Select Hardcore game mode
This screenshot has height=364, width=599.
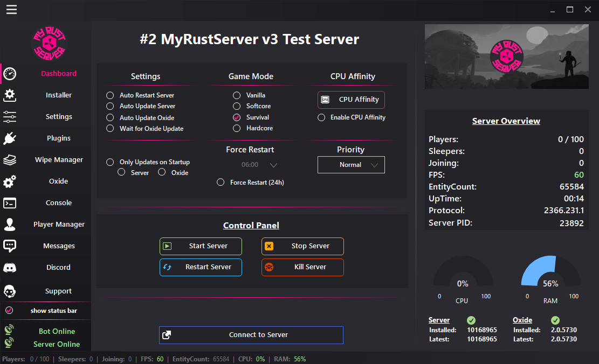point(237,128)
